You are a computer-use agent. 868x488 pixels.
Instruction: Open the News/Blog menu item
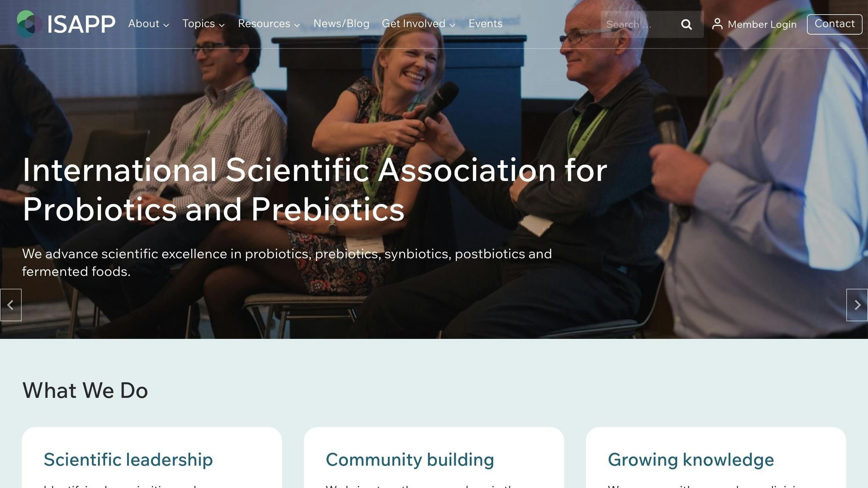[x=341, y=24]
